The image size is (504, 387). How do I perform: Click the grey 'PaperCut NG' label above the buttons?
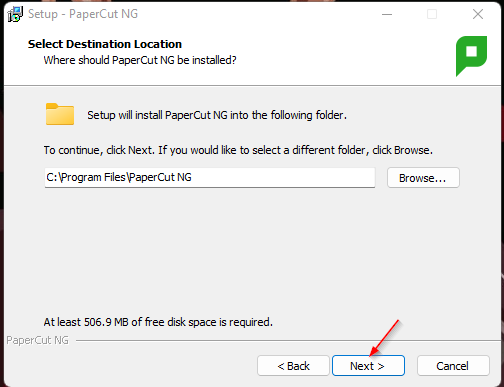[x=38, y=340]
